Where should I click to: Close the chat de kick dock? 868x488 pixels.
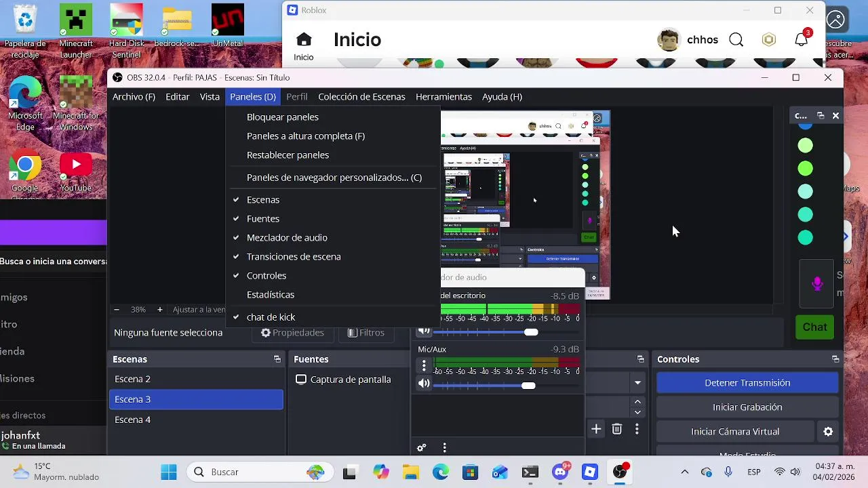(x=835, y=116)
